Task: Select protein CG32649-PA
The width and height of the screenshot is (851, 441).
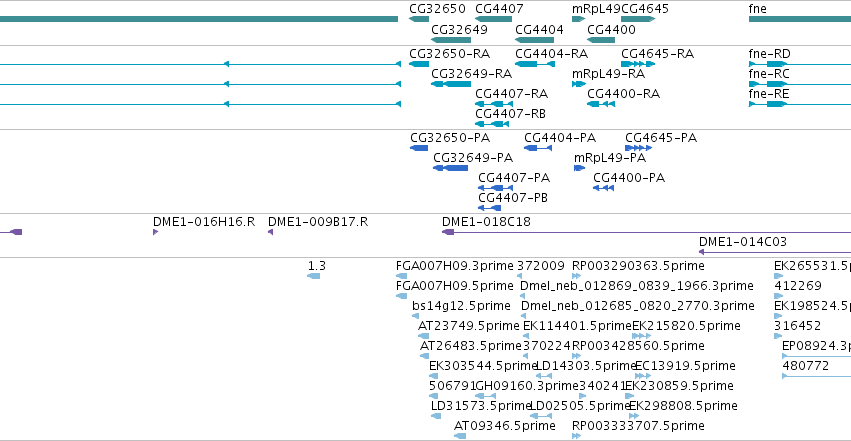Action: [x=450, y=168]
